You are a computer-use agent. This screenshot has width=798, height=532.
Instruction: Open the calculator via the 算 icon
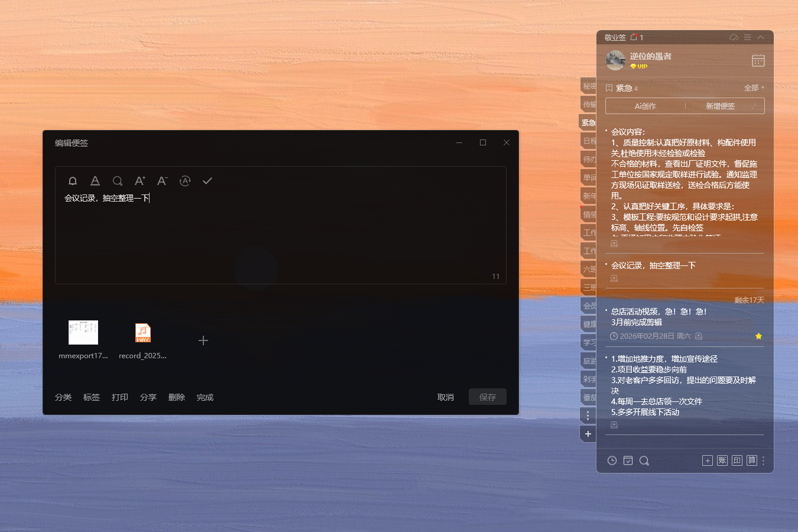point(751,460)
